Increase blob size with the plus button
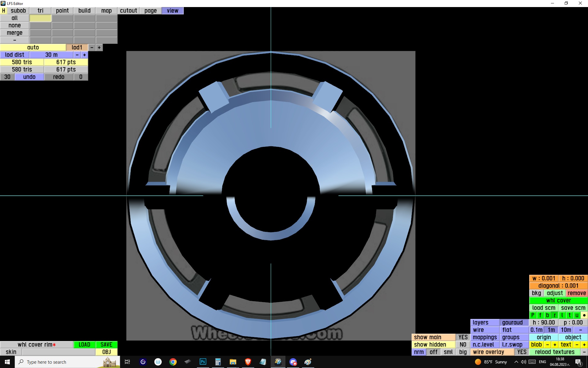 tap(555, 345)
